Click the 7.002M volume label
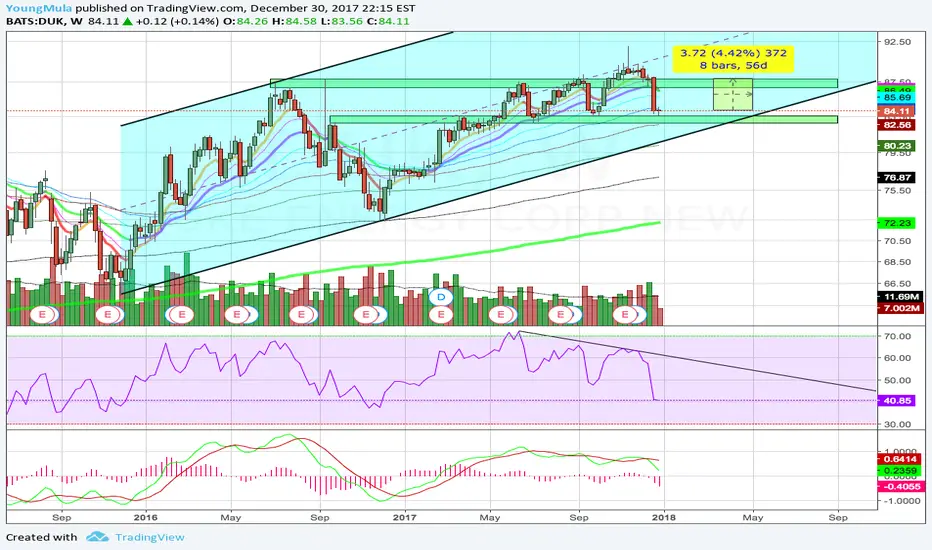 click(901, 308)
